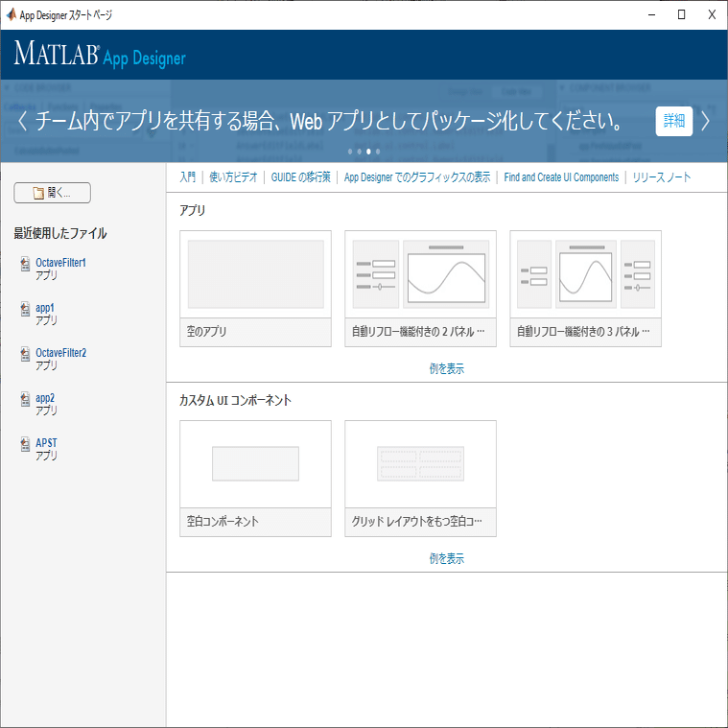Click the app2 file icon
The height and width of the screenshot is (728, 728).
25,399
